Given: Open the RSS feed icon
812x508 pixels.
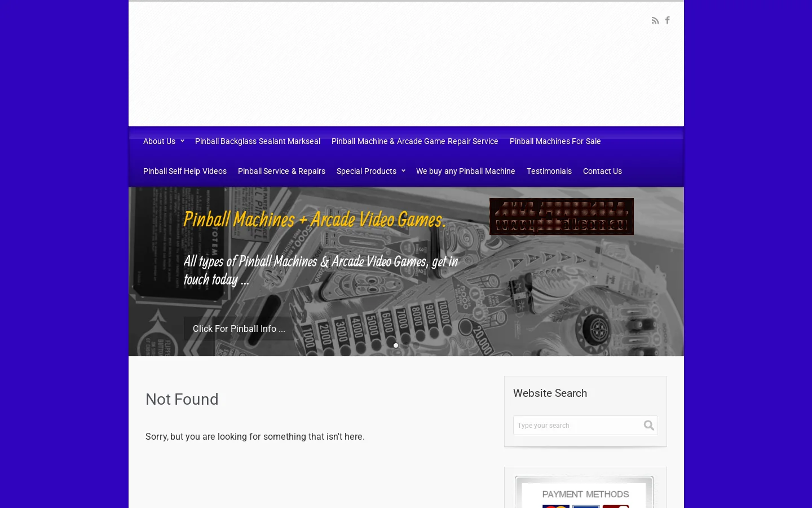Looking at the screenshot, I should [x=655, y=20].
